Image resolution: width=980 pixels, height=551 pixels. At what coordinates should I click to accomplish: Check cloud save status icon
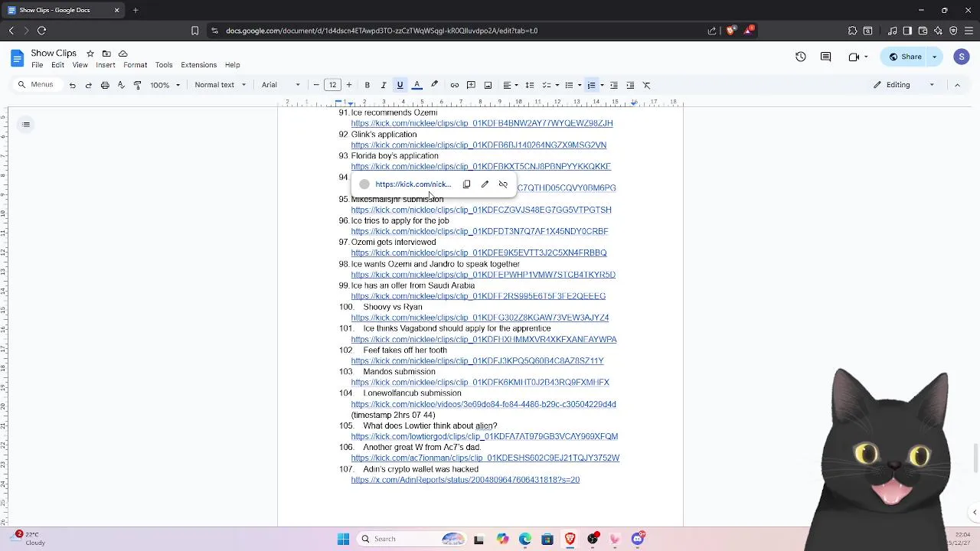coord(122,54)
